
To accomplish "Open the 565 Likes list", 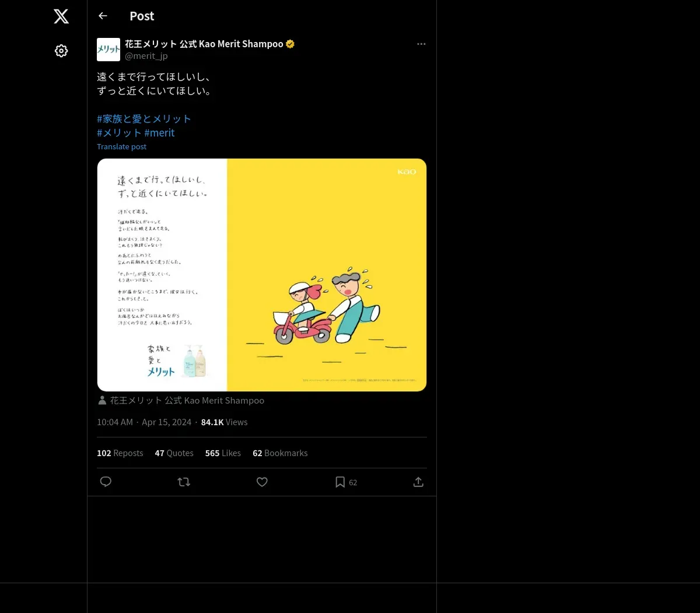I will [223, 453].
